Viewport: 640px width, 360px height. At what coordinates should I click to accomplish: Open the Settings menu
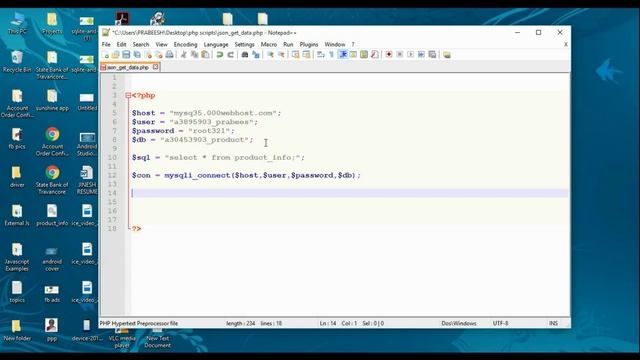click(x=244, y=44)
